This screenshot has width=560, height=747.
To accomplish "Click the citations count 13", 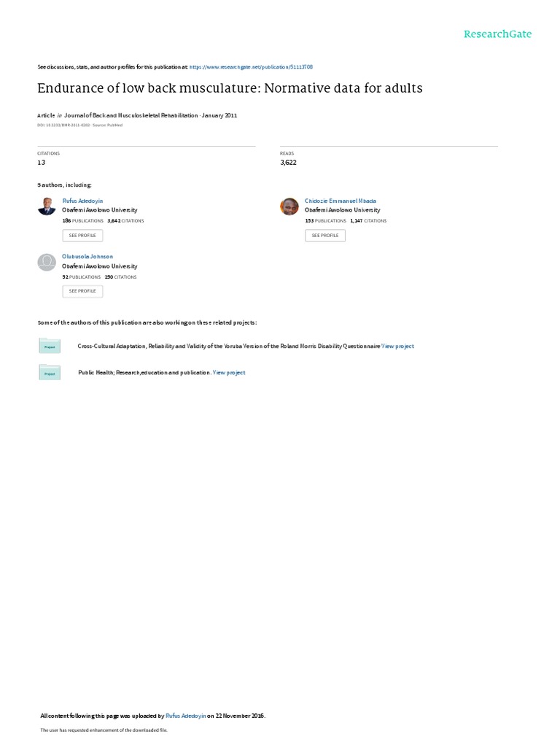I will [42, 163].
